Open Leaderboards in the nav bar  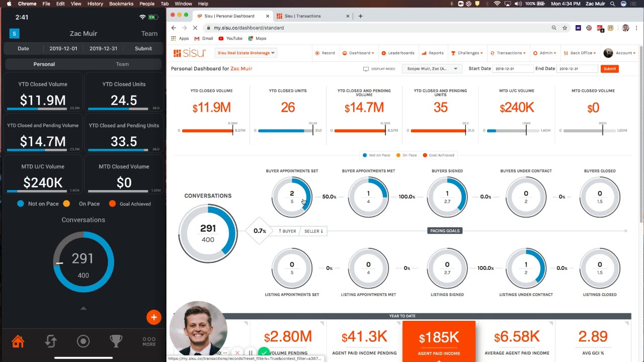[x=398, y=53]
